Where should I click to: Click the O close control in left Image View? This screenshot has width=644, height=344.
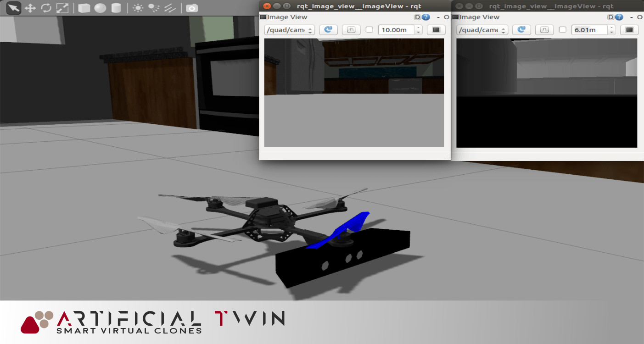(446, 17)
